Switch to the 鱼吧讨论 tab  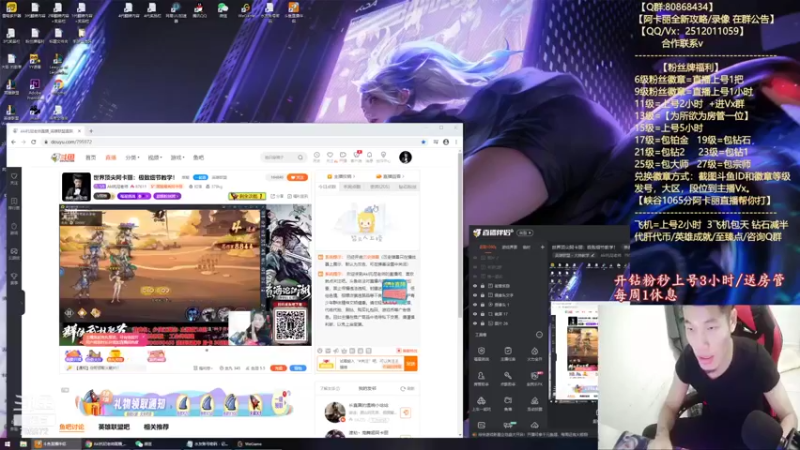point(72,427)
